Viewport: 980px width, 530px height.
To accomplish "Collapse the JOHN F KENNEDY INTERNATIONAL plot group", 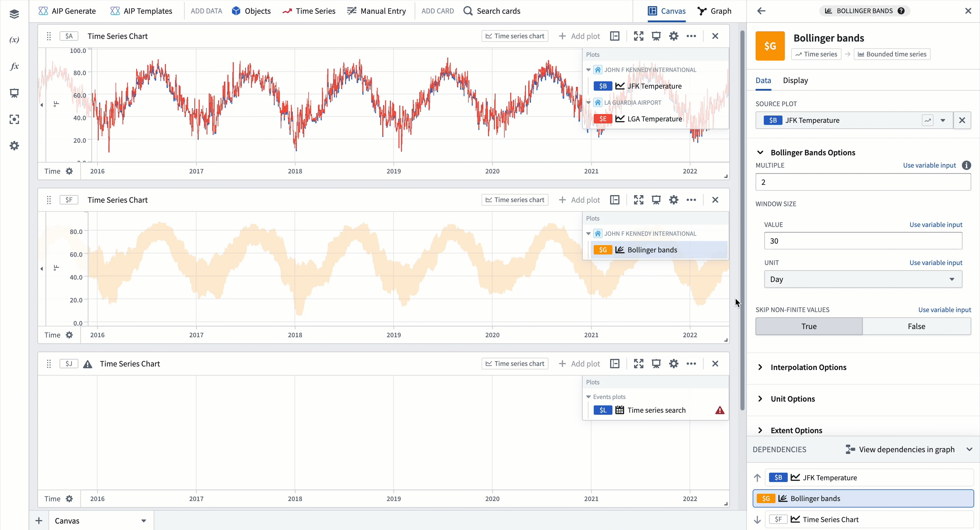I will pos(588,69).
